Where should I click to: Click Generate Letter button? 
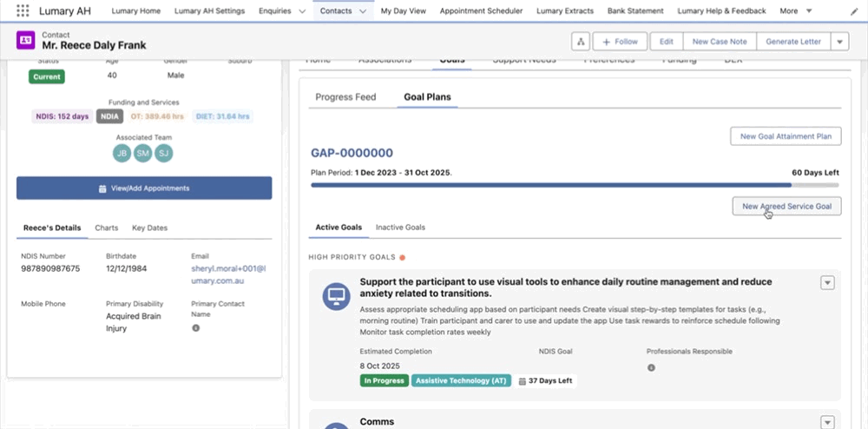pyautogui.click(x=793, y=42)
